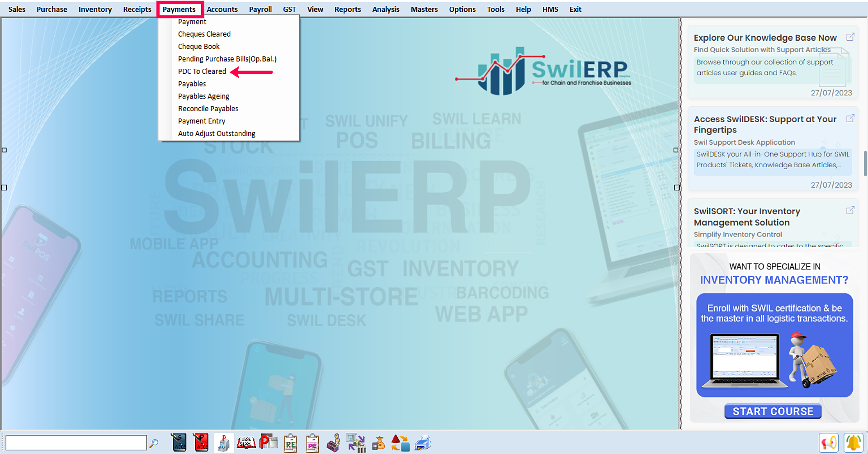Click the inventory certification course banner image
This screenshot has height=454, width=868.
click(x=774, y=345)
